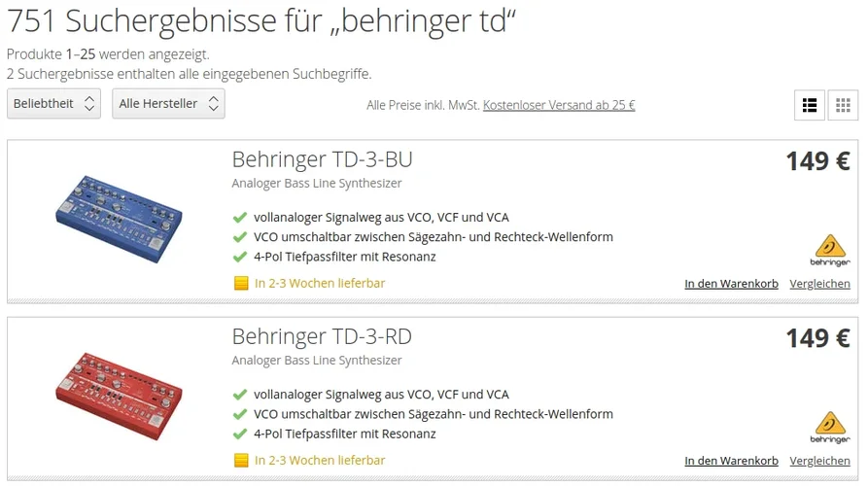
Task: Click TD-3-RD delivery time text
Action: (320, 461)
